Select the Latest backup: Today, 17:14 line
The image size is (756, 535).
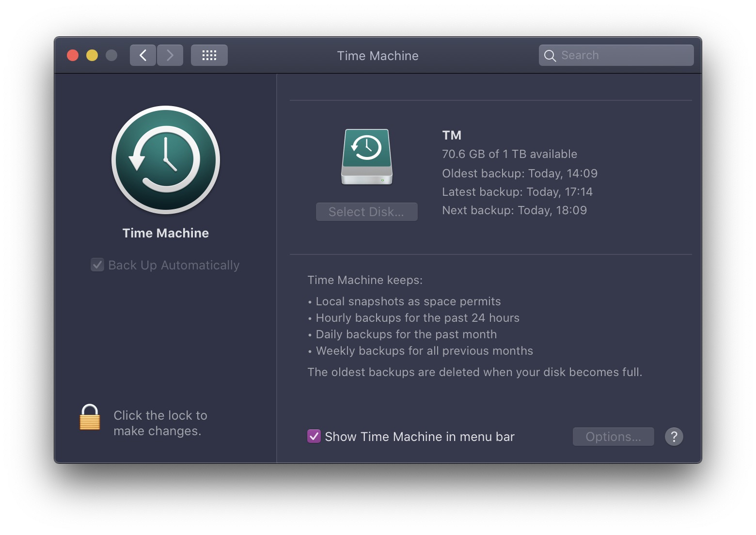pos(518,192)
